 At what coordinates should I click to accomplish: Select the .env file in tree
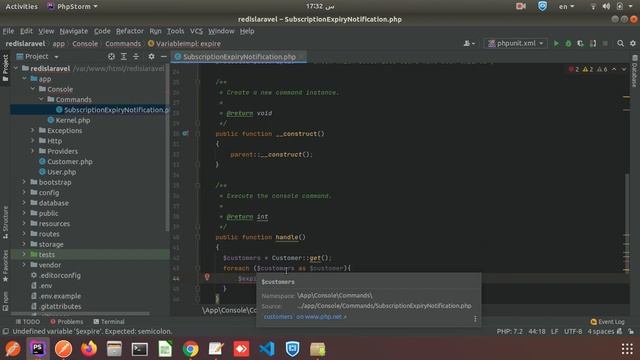[46, 286]
